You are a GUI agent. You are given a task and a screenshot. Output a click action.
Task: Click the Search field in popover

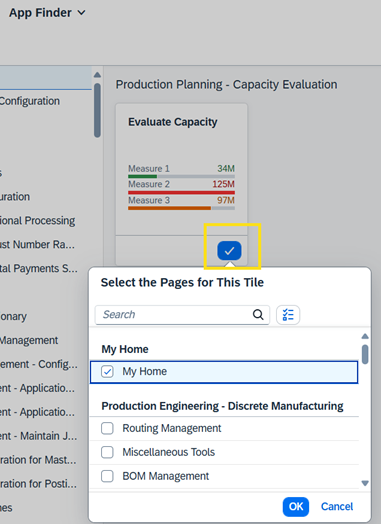click(182, 315)
